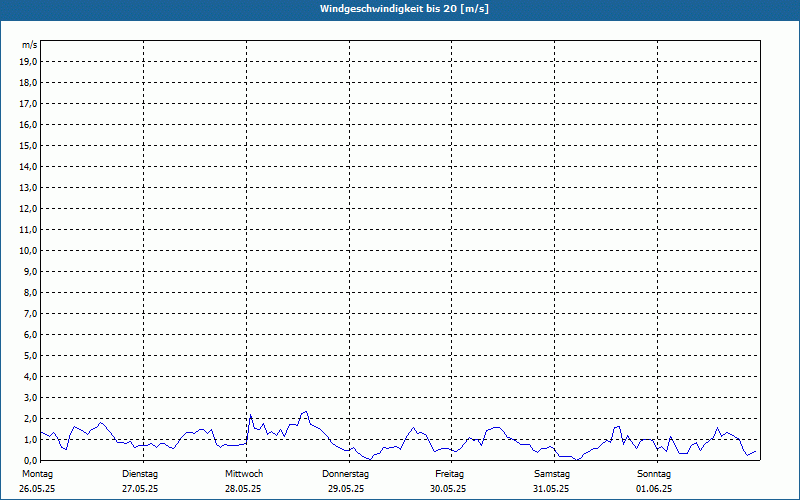Viewport: 800px width, 500px height.
Task: Click the date 26.05.25
Action: click(37, 489)
